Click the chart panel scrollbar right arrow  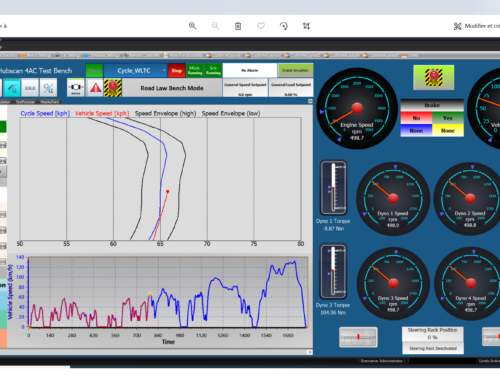[x=310, y=352]
